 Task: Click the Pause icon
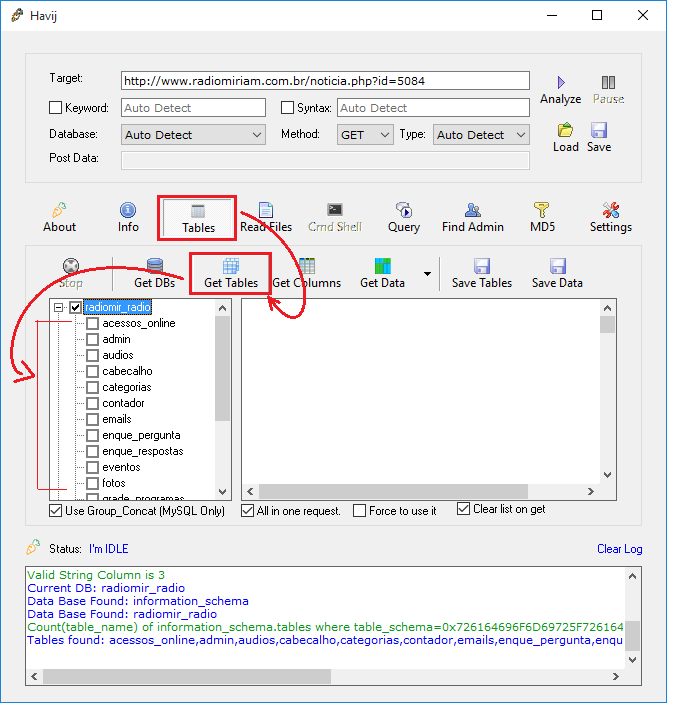(609, 82)
